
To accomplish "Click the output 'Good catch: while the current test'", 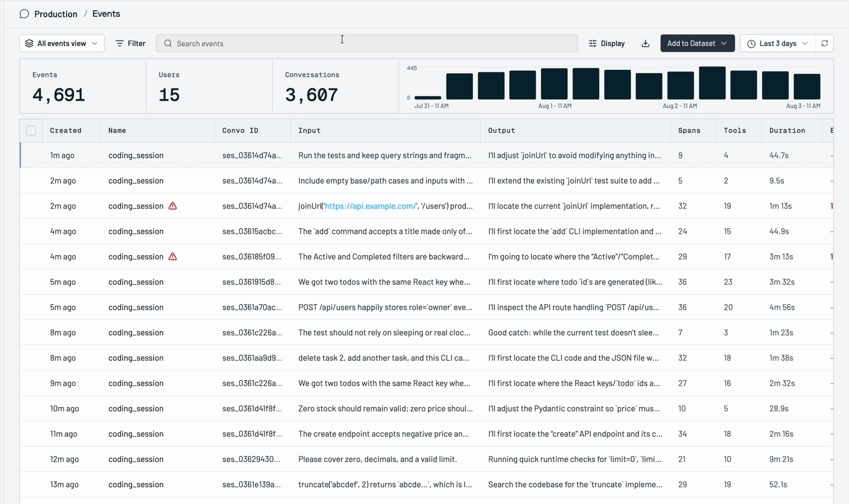I will tap(574, 333).
